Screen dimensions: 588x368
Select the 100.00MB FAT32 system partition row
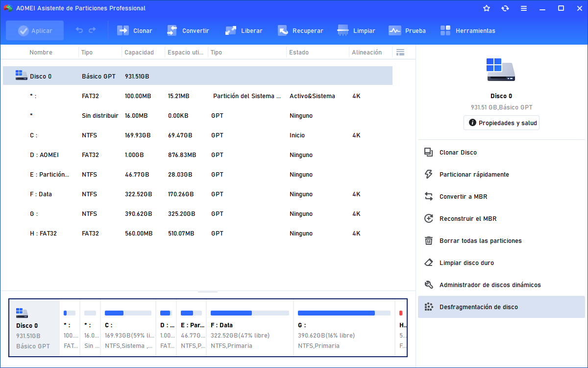tap(197, 96)
